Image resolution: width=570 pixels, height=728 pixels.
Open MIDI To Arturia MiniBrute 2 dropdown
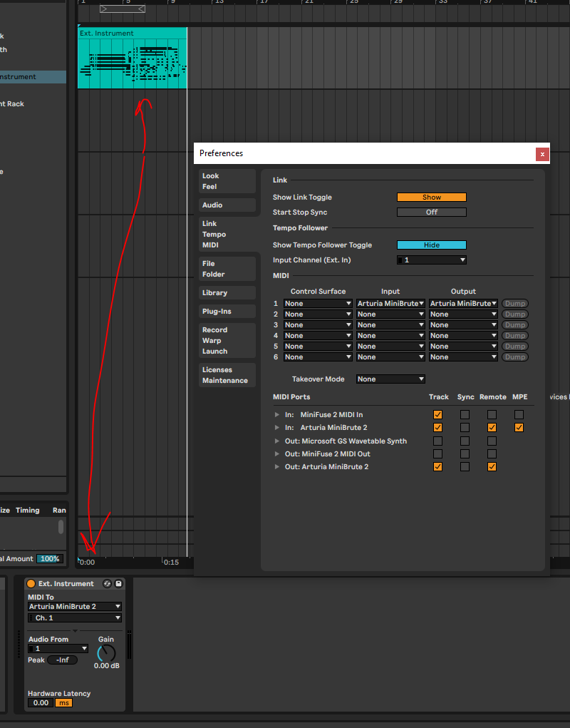75,606
